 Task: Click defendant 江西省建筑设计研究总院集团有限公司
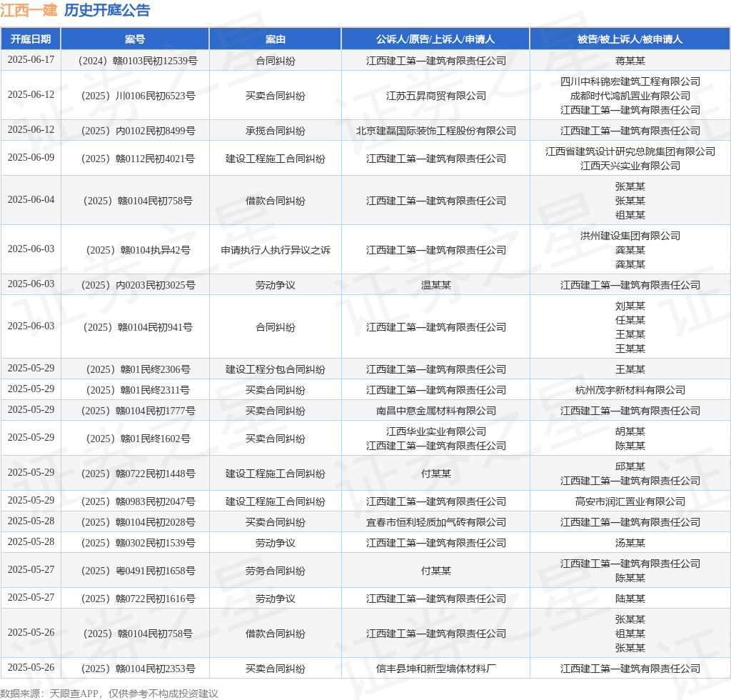630,151
